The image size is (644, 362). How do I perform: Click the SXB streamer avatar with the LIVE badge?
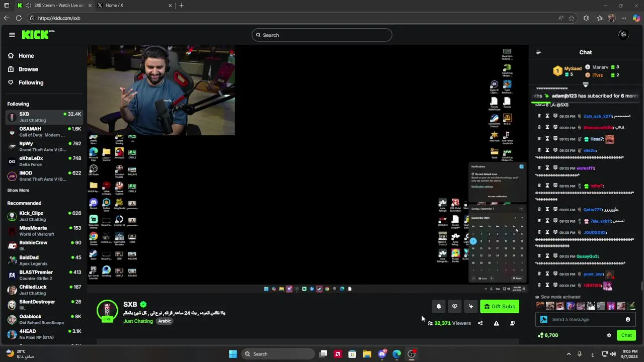pyautogui.click(x=107, y=311)
